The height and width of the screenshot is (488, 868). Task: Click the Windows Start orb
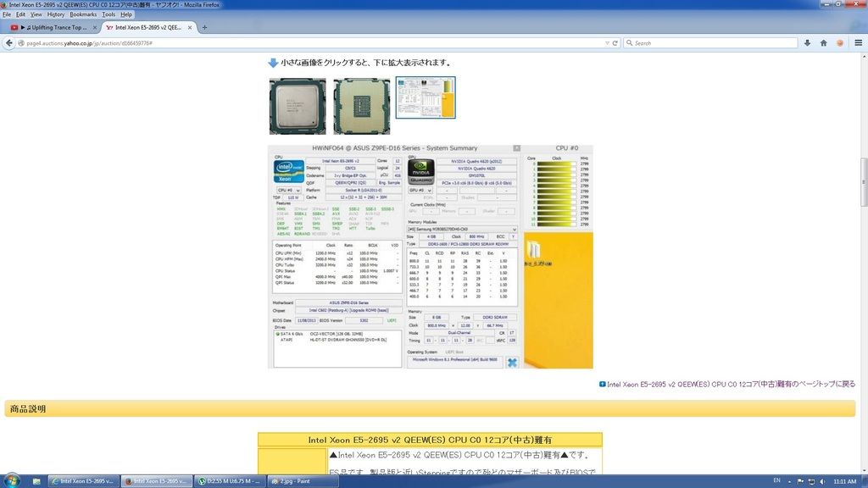(10, 480)
